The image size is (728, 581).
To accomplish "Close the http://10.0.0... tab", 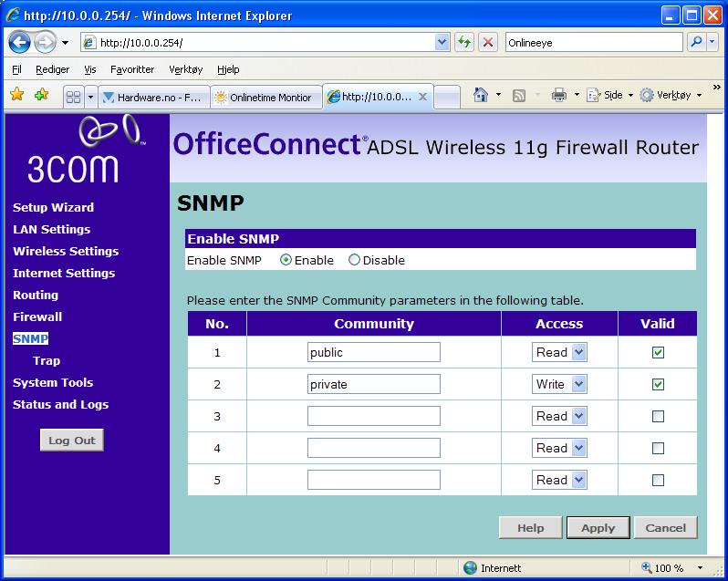I will pos(422,97).
